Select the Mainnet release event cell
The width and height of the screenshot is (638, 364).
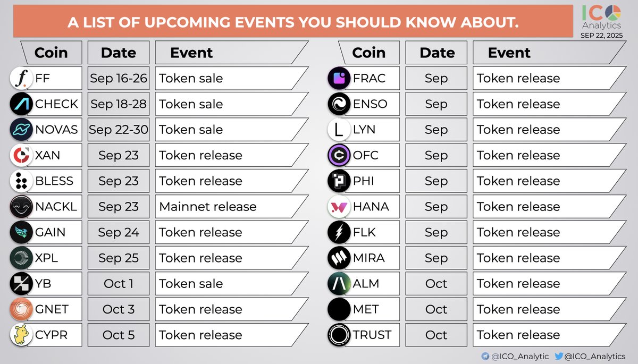(x=231, y=207)
